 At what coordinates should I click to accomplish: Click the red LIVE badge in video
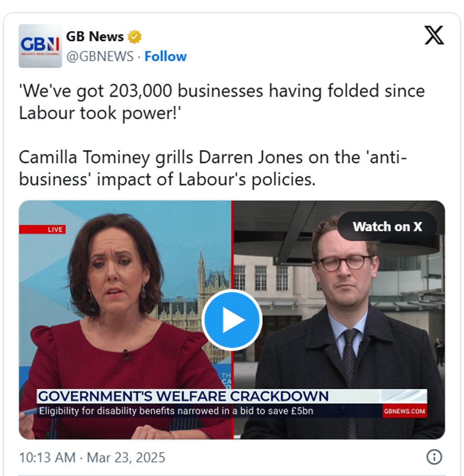(42, 229)
